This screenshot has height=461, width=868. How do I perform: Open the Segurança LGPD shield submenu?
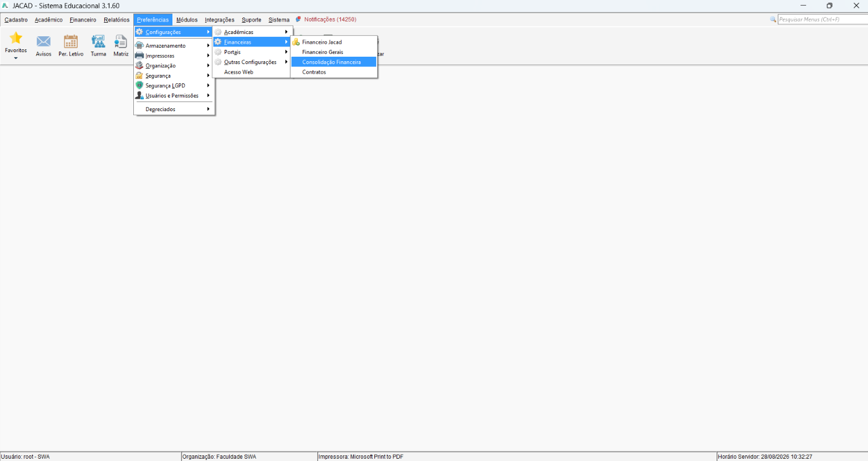pos(173,86)
